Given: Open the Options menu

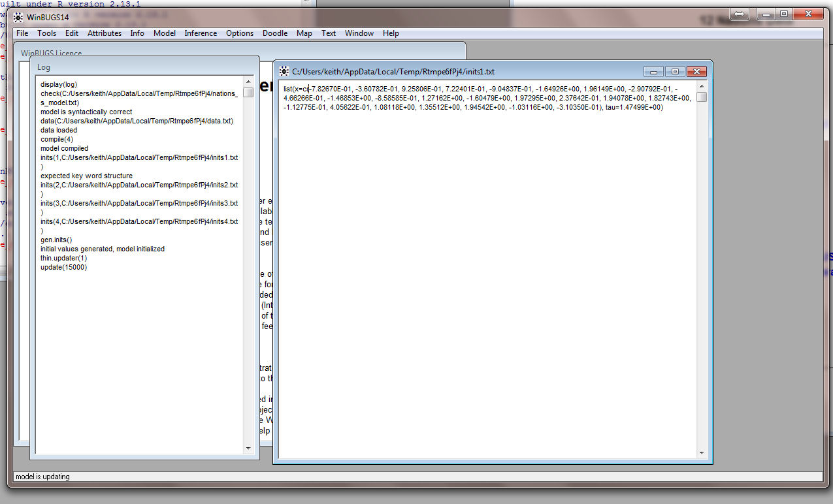Looking at the screenshot, I should (240, 33).
